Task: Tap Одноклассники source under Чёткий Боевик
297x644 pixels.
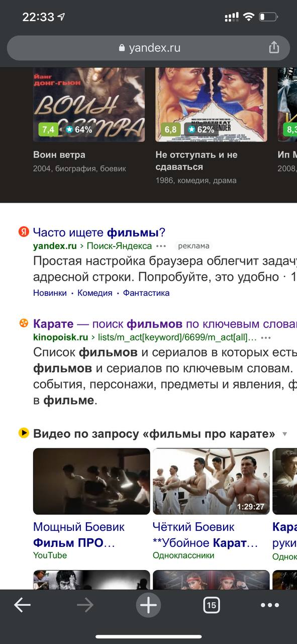Action: pyautogui.click(x=183, y=555)
